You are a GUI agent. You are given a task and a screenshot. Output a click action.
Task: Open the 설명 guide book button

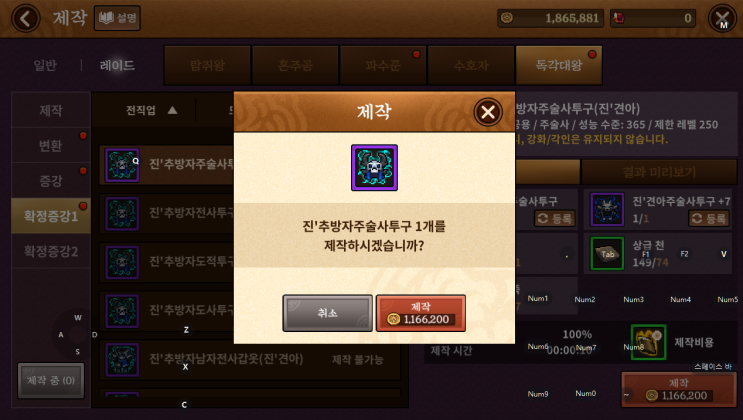point(117,18)
